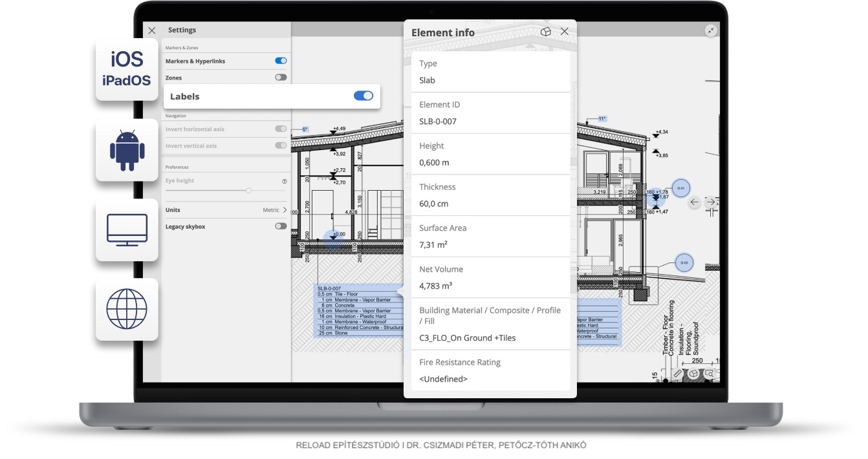The width and height of the screenshot is (868, 459).
Task: Click the Reinforced Concrete - Structural label line
Action: coord(360,328)
